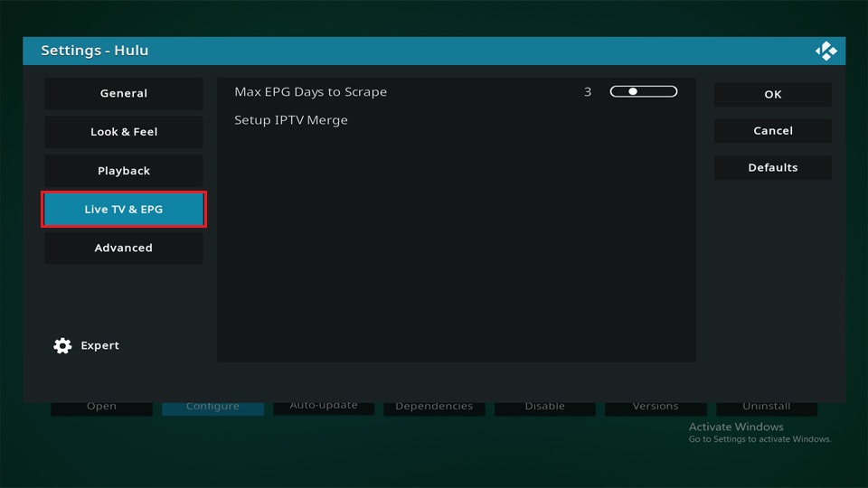Screen dimensions: 868x488
Task: Click the Max EPG Days to Scrape label
Action: 310,92
